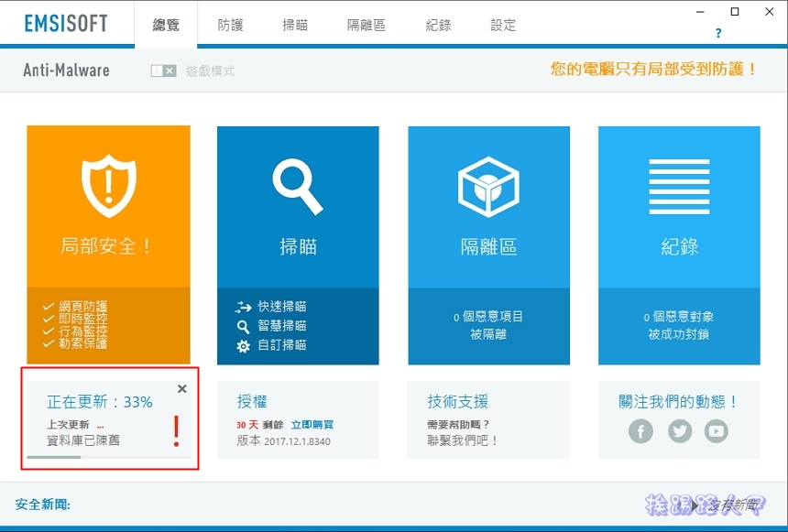Start a 快速掃瞄 quick scan
The width and height of the screenshot is (788, 532).
282,307
